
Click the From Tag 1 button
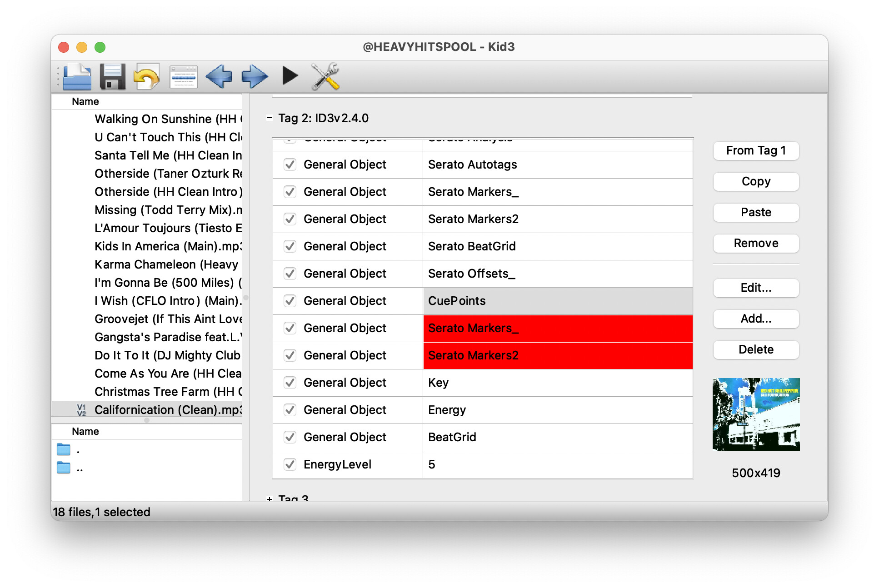[x=756, y=150]
